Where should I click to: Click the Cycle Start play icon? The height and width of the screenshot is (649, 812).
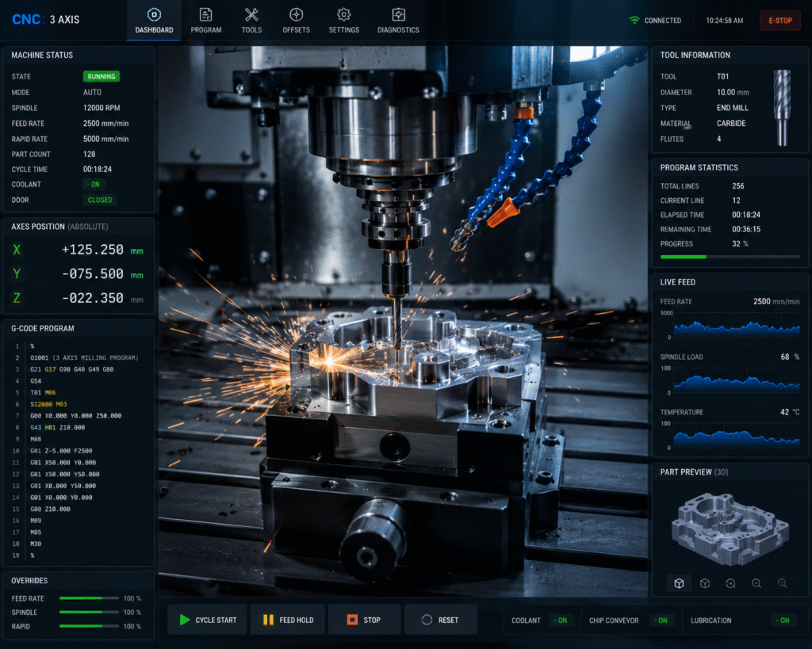click(x=184, y=620)
